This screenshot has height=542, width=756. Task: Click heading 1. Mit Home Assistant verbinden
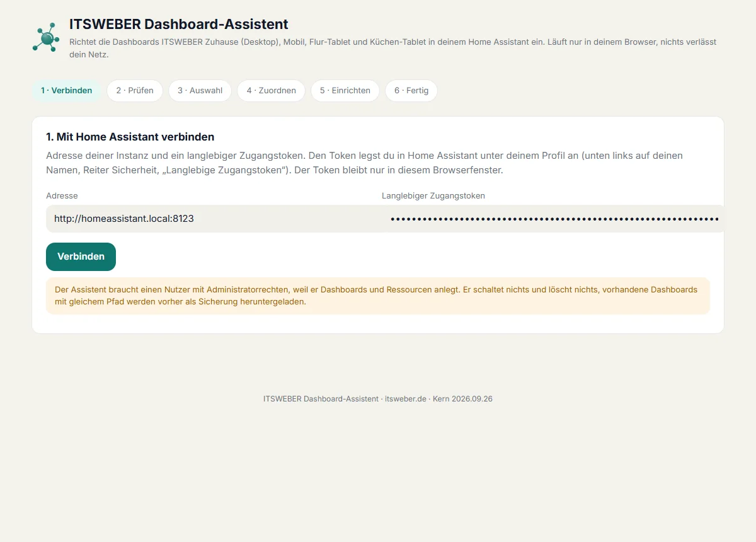130,137
